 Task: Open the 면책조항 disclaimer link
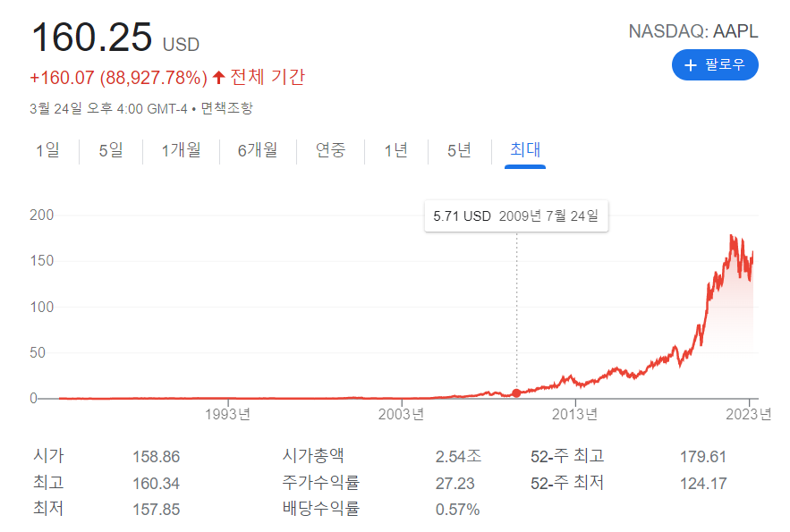(x=226, y=108)
